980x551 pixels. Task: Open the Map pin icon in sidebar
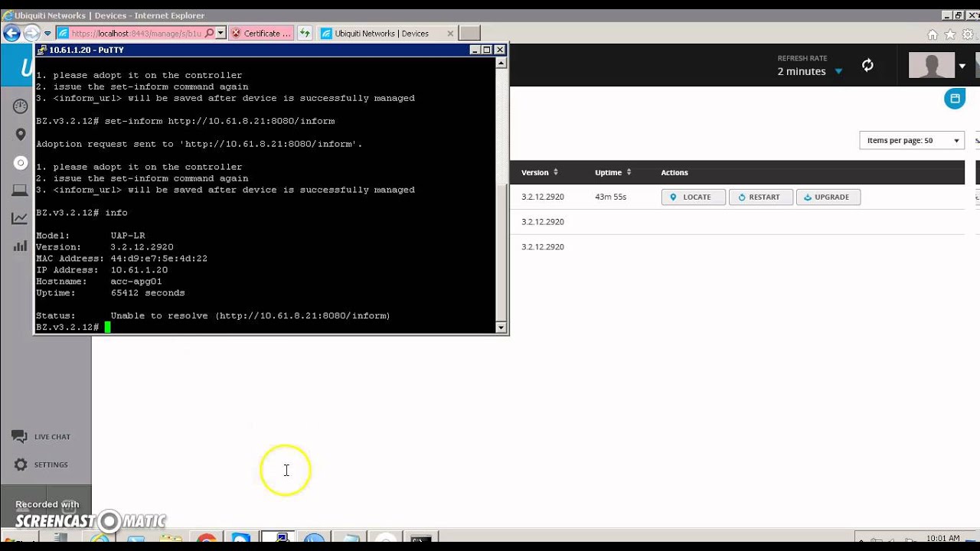coord(21,135)
